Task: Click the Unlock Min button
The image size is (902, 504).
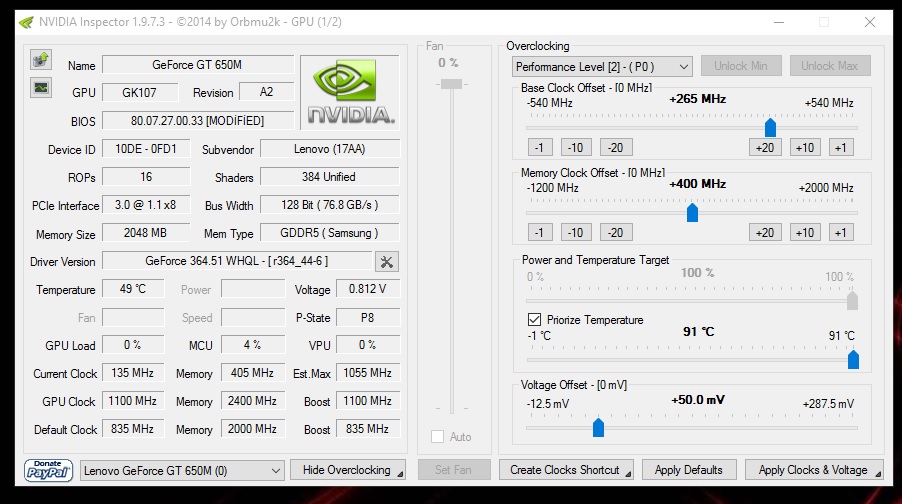Action: (741, 66)
